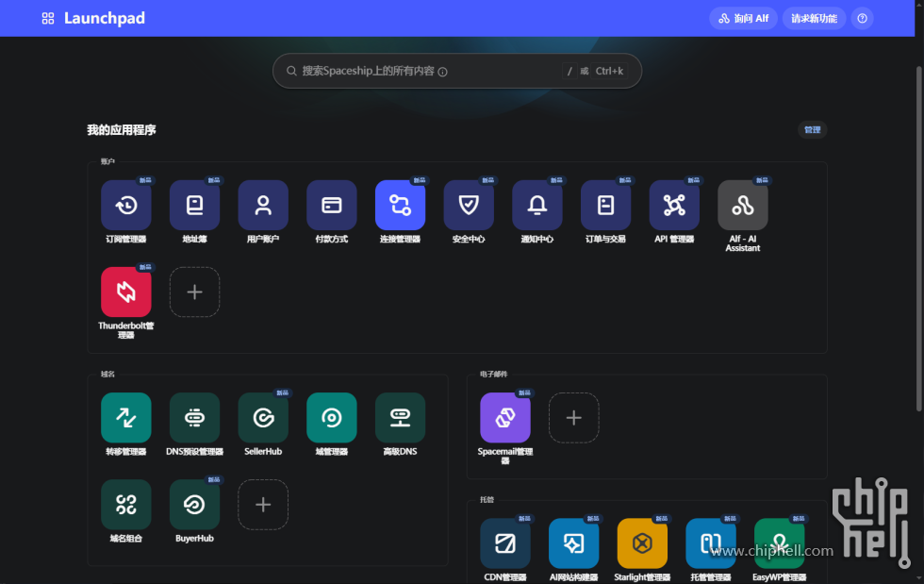Open the 安全中心 security center app
The height and width of the screenshot is (584, 924).
(x=469, y=206)
